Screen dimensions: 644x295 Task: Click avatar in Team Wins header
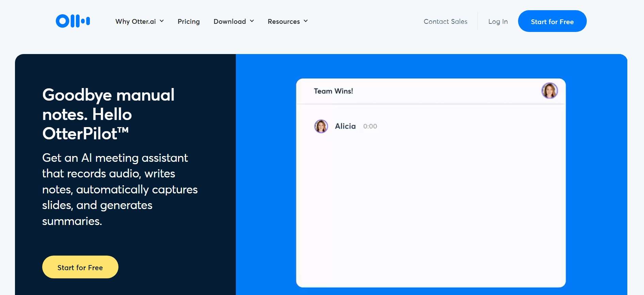[549, 91]
